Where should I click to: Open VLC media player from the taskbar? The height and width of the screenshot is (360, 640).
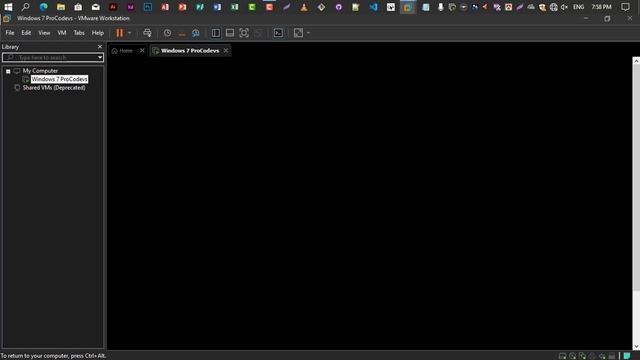[x=304, y=7]
